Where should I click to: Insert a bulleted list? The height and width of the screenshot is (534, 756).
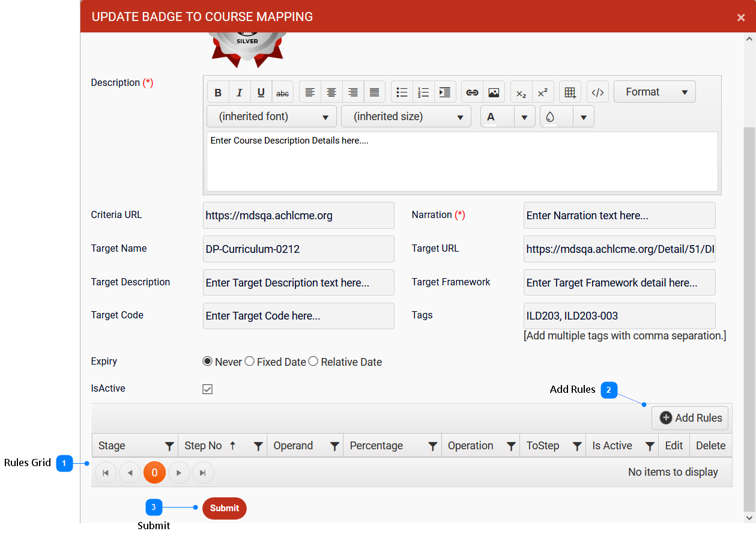pos(402,93)
